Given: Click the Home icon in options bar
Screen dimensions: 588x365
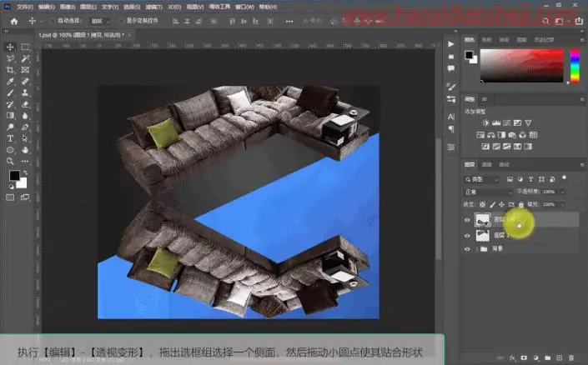Looking at the screenshot, I should pos(14,22).
